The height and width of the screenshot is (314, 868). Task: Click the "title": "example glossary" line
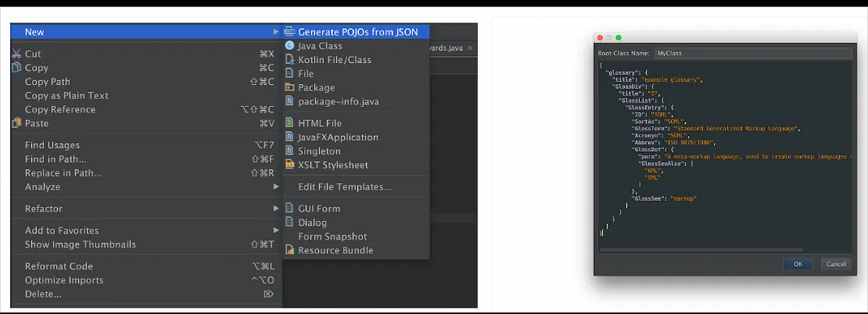[657, 79]
